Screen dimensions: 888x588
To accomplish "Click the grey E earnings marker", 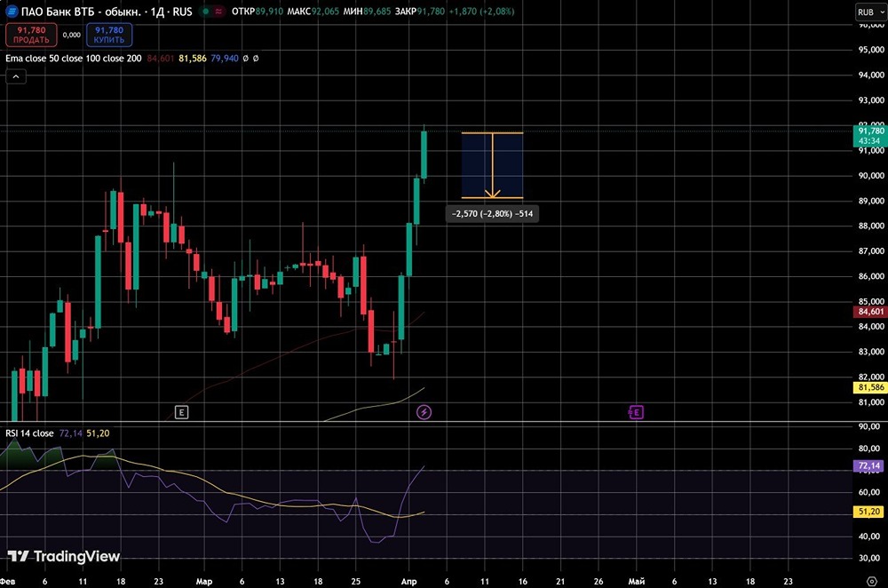I will (x=181, y=412).
